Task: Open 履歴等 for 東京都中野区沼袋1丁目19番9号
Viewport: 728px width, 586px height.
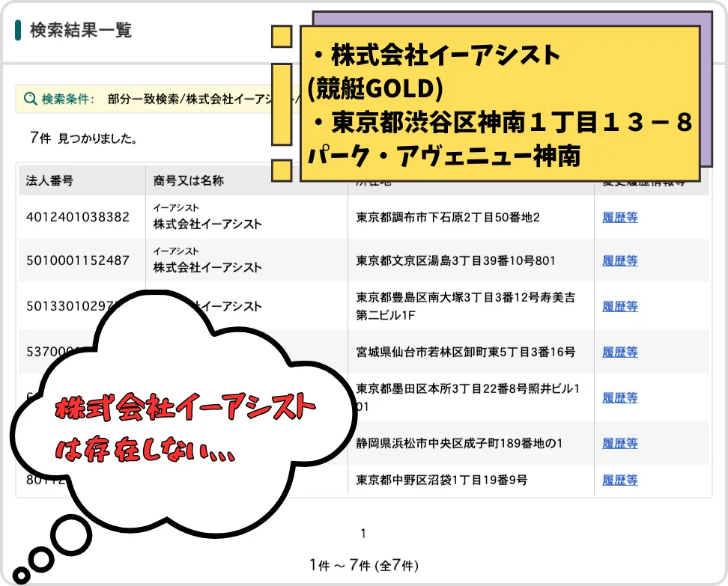Action: point(619,480)
